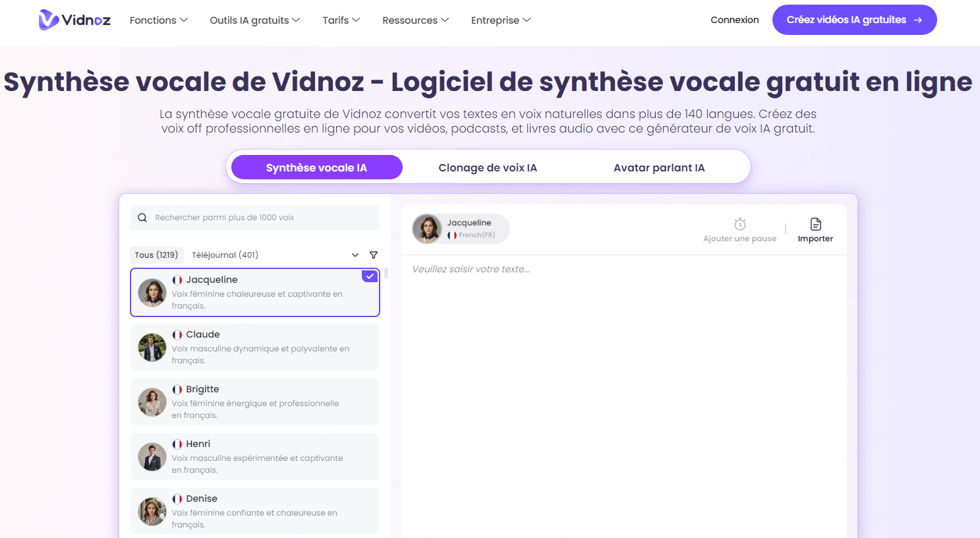
Task: Click description 'Voix masculine expérimentée et captivante'
Action: click(x=257, y=464)
